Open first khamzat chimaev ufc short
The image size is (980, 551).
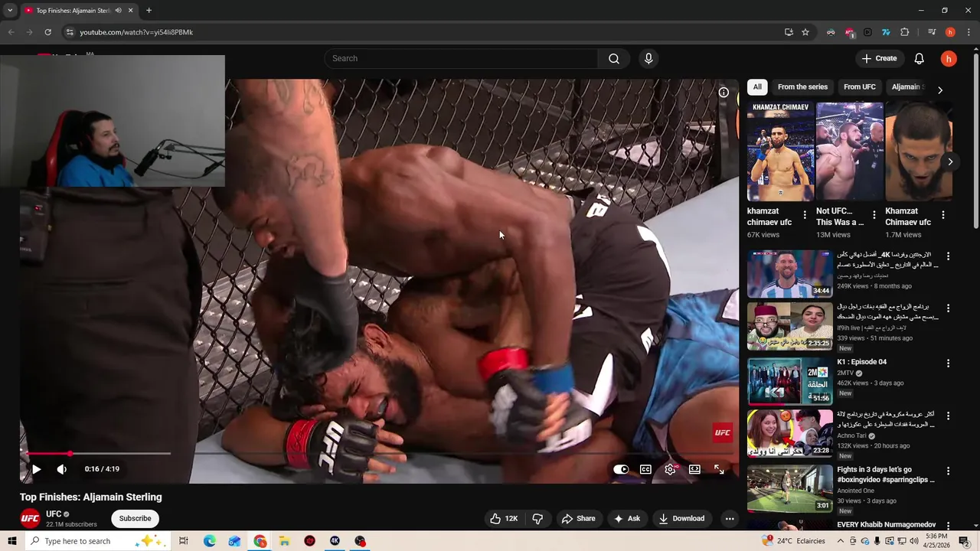780,152
